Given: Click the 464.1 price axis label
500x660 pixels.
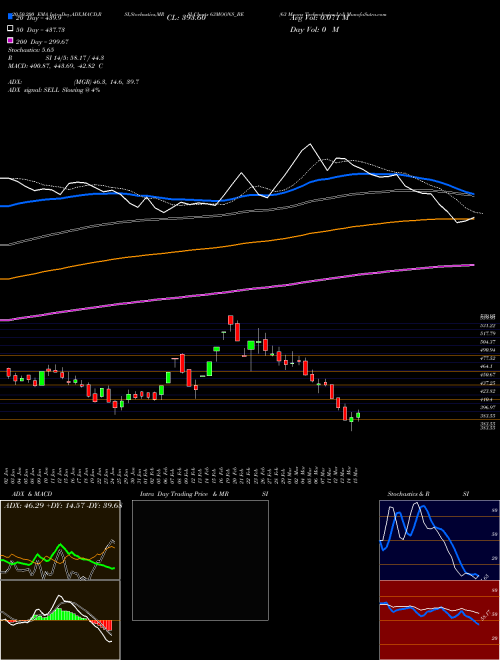Looking at the screenshot, I should tap(488, 367).
